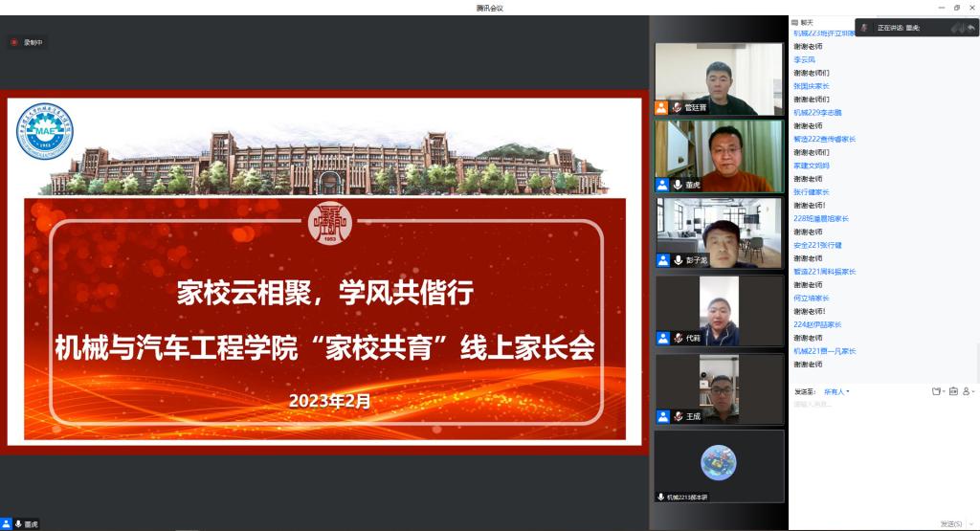Click the microphone icon next to 代莉
Image resolution: width=980 pixels, height=531 pixels.
678,338
